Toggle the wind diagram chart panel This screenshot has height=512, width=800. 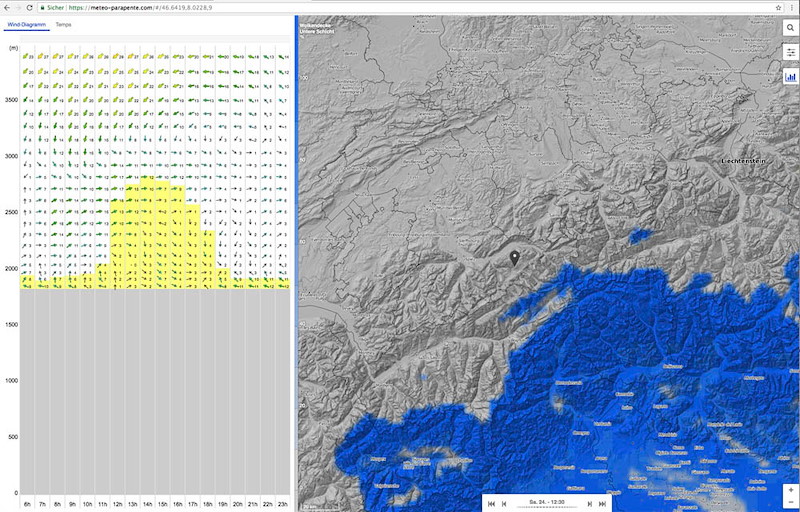(790, 77)
